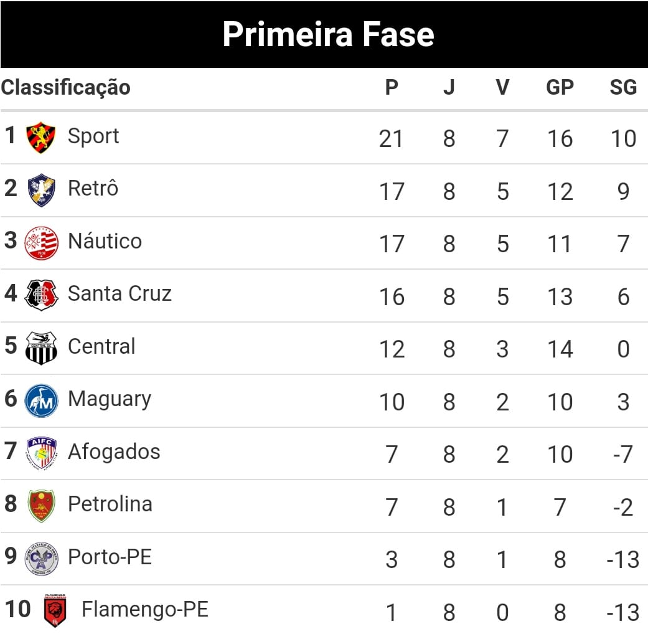Click the Afogados AIFC crest

click(41, 453)
